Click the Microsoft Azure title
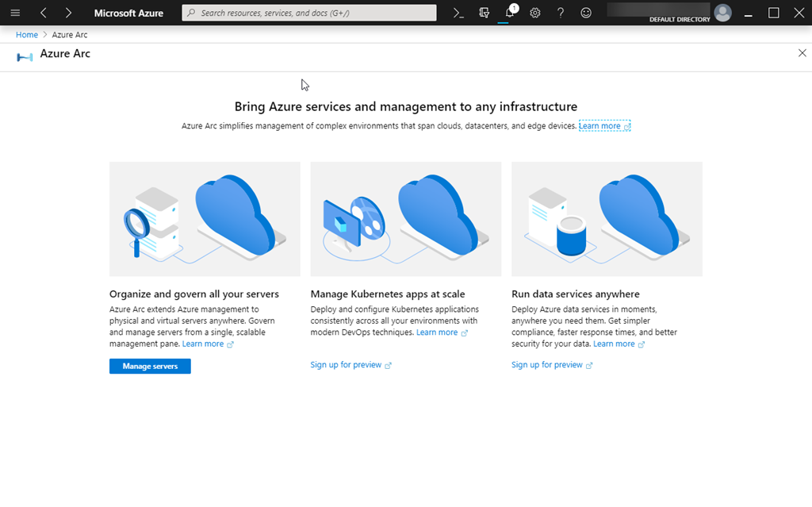The image size is (812, 507). [128, 13]
